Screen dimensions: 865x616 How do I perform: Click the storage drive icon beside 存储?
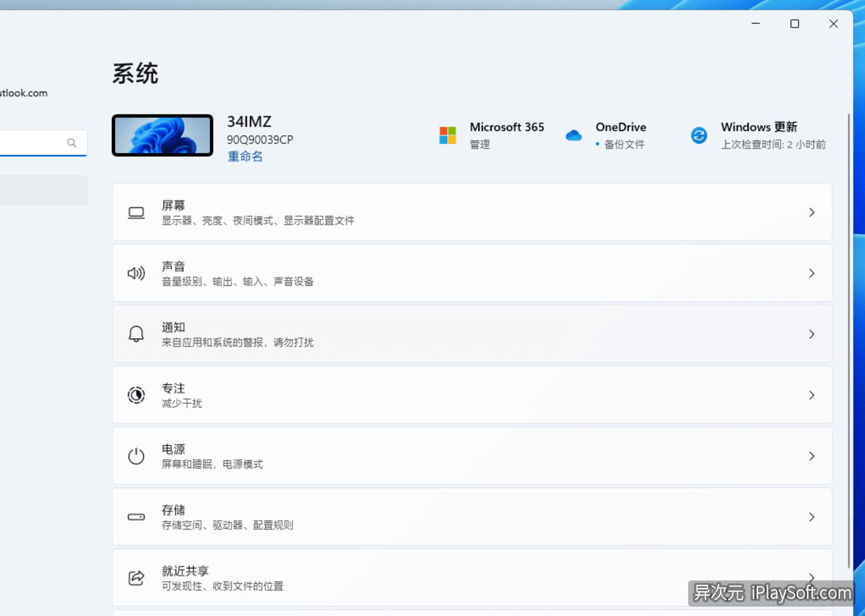pos(136,517)
